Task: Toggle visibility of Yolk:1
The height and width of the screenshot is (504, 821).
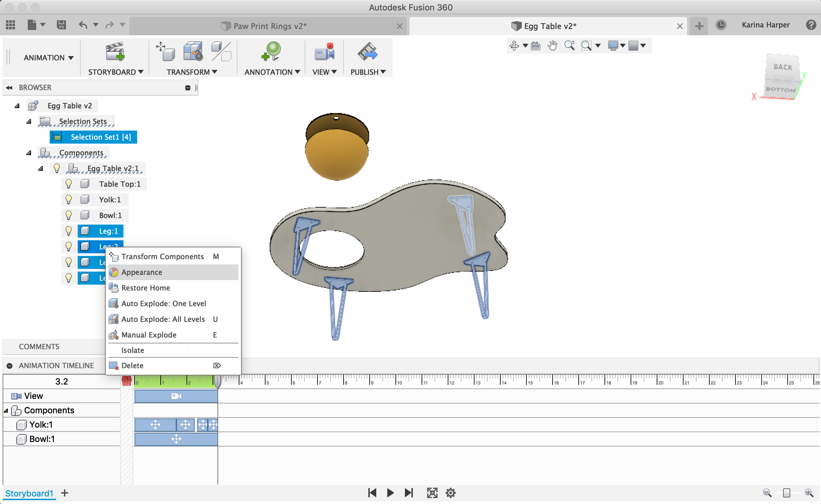Action: (x=69, y=199)
